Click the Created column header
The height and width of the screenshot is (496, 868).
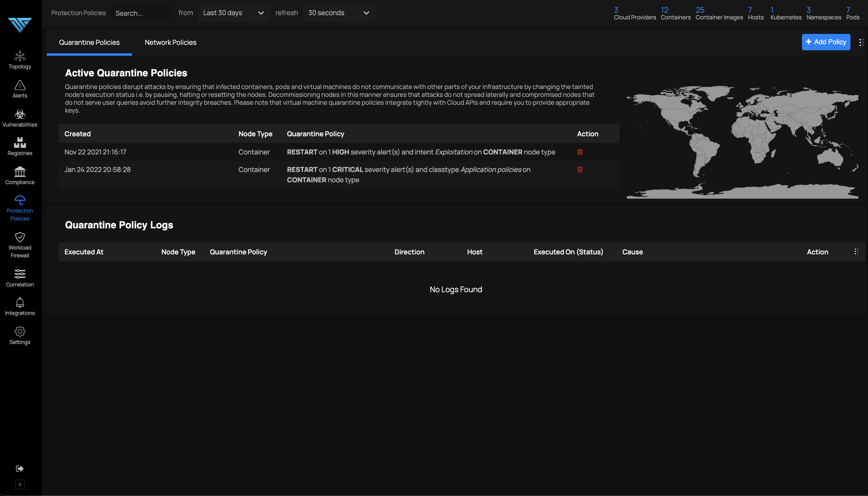coord(78,134)
